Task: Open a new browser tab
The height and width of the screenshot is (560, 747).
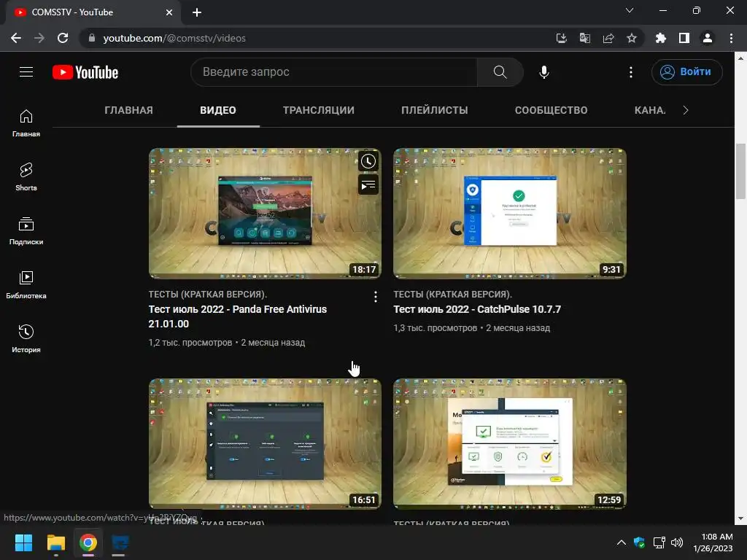Action: pyautogui.click(x=197, y=12)
